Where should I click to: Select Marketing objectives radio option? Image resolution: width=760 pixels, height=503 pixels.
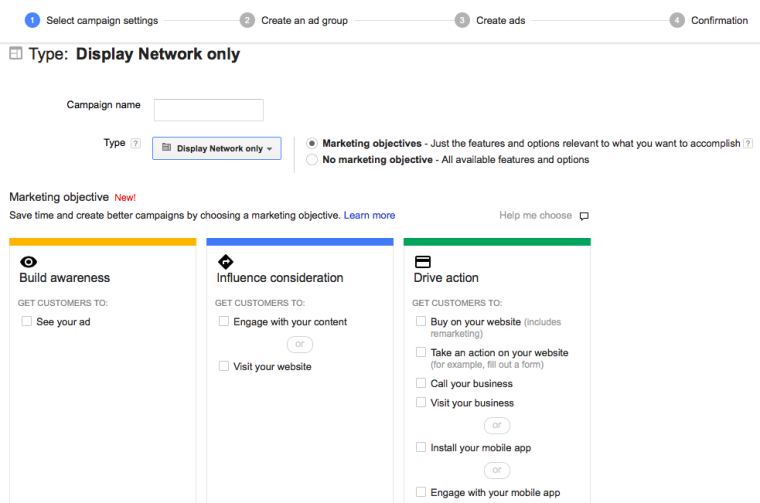pyautogui.click(x=312, y=144)
